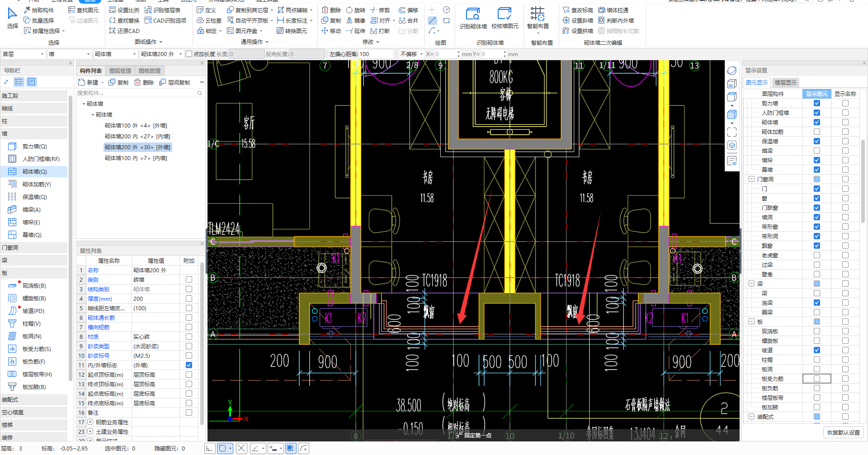Viewport: 868px width, 455px height.
Task: Open the 门窗洞 navigation category
Action: click(x=34, y=247)
